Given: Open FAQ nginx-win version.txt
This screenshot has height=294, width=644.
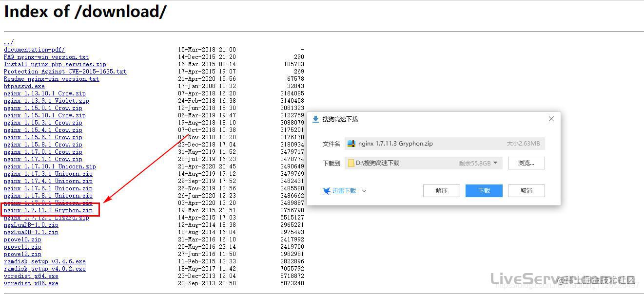Looking at the screenshot, I should (x=46, y=56).
